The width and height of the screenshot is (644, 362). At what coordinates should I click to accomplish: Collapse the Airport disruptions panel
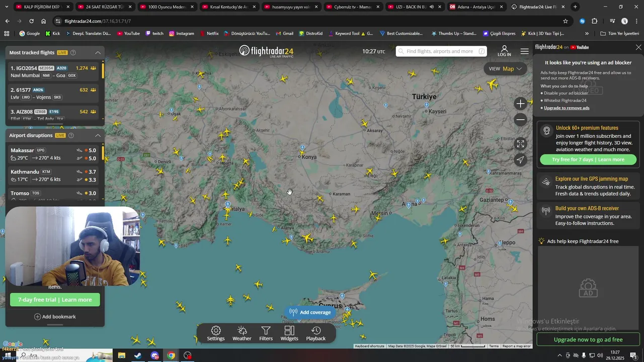(98, 136)
